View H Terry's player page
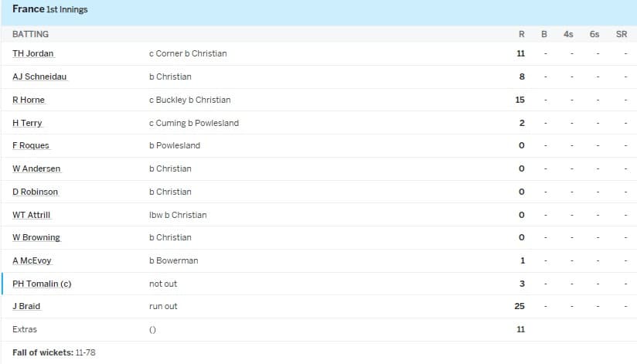Image resolution: width=637 pixels, height=364 pixels. click(x=28, y=123)
